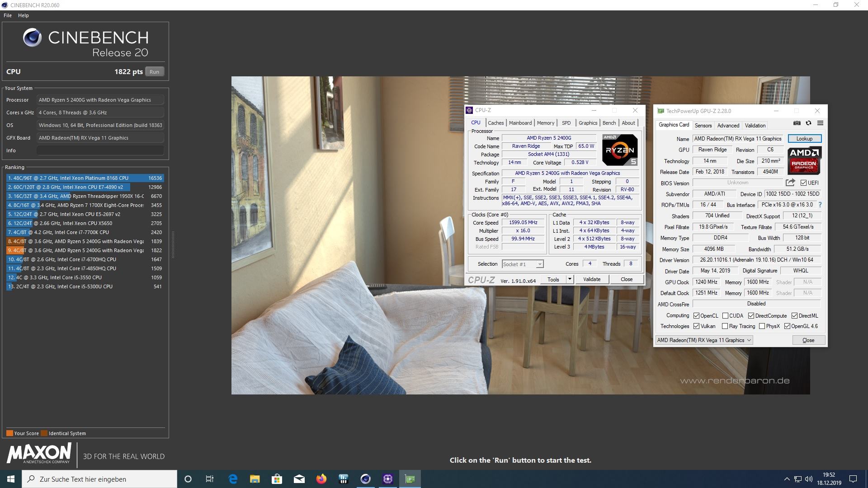Expand the CPU-Z Tools dropdown arrow
868x488 pixels.
[x=570, y=279]
